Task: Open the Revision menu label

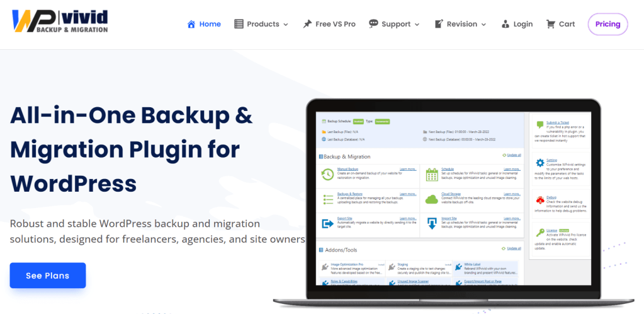Action: [462, 25]
